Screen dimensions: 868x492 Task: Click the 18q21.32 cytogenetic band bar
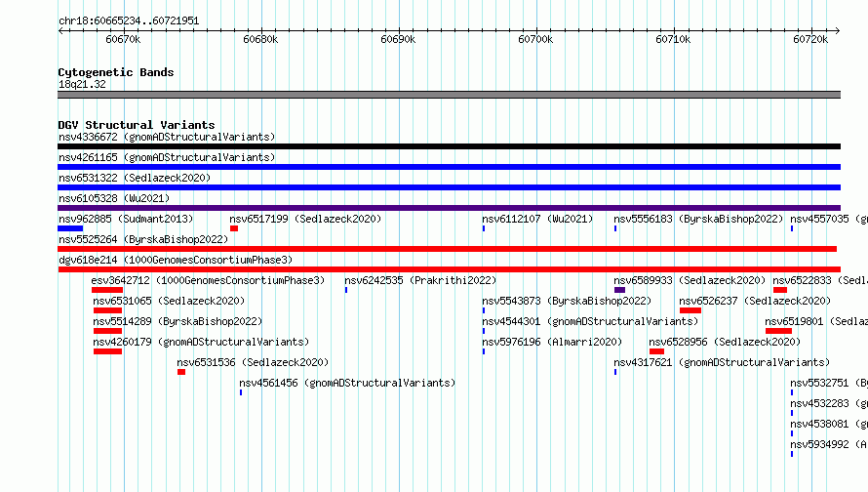click(x=449, y=95)
